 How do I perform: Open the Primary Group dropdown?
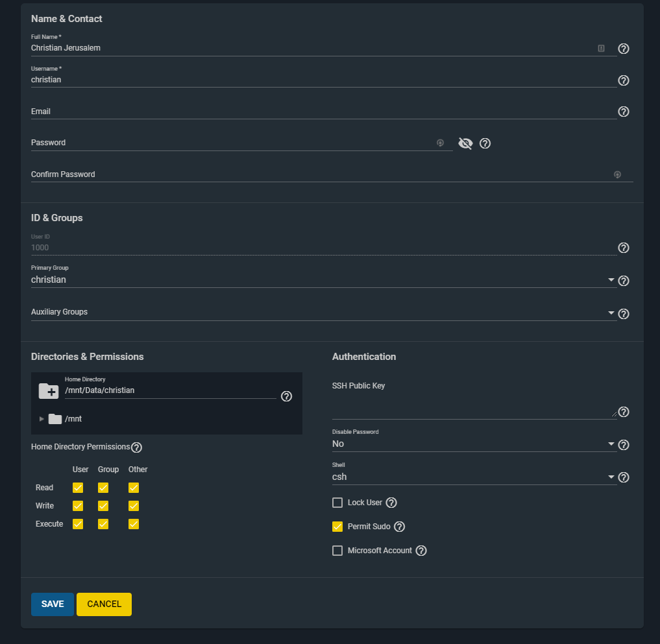[x=324, y=280]
